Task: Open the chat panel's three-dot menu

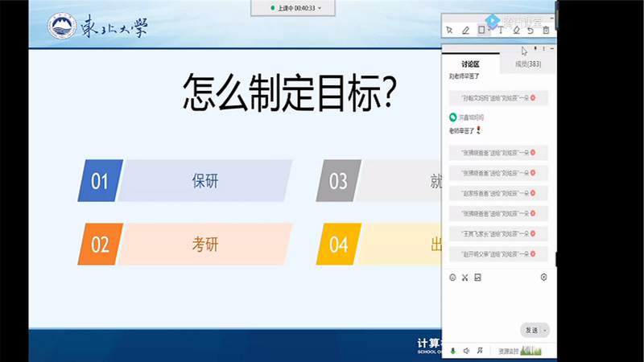Action: (545, 49)
